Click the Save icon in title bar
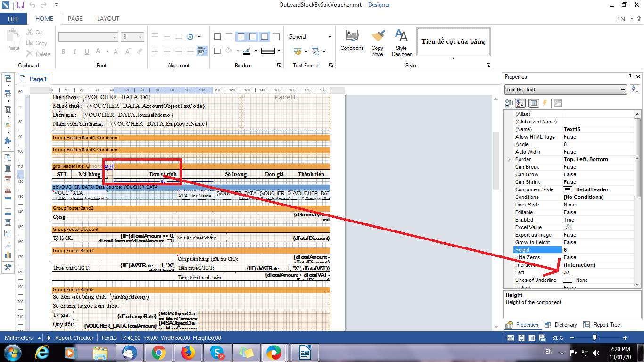 [20, 5]
